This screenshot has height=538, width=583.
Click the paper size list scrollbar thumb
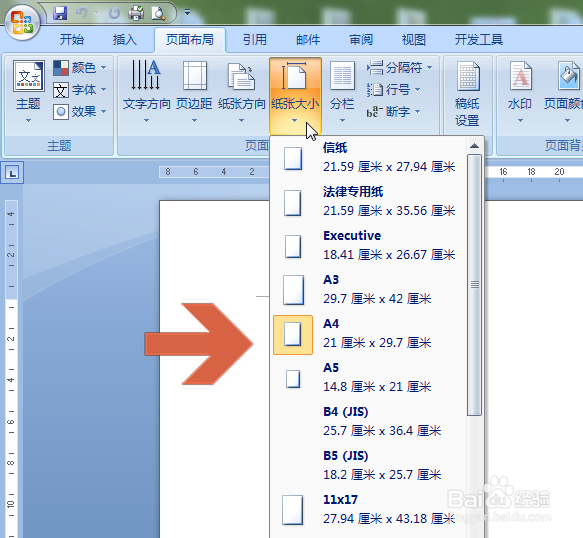(x=474, y=285)
